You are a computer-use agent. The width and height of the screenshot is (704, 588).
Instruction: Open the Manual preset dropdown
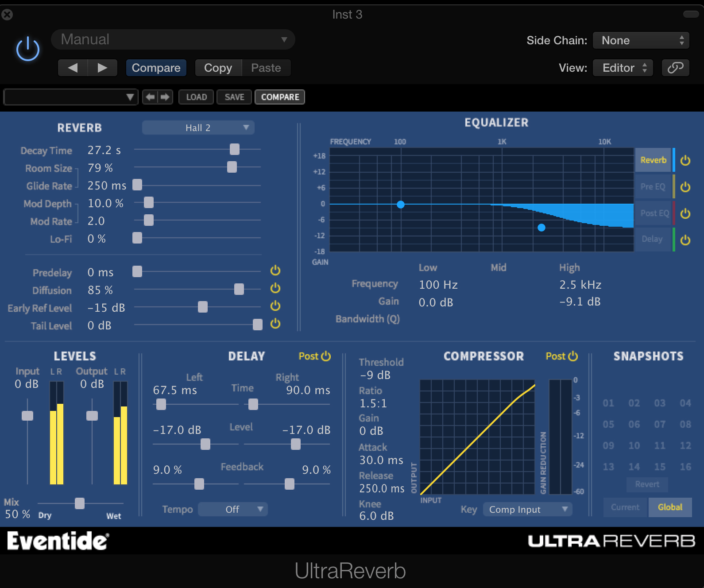173,39
